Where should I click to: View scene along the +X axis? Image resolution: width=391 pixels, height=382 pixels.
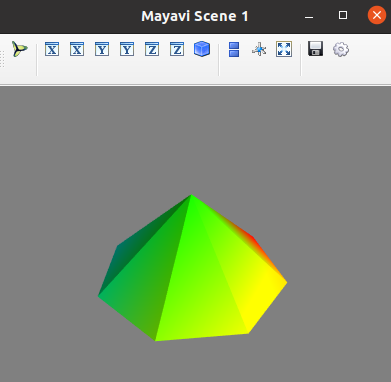pyautogui.click(x=77, y=49)
